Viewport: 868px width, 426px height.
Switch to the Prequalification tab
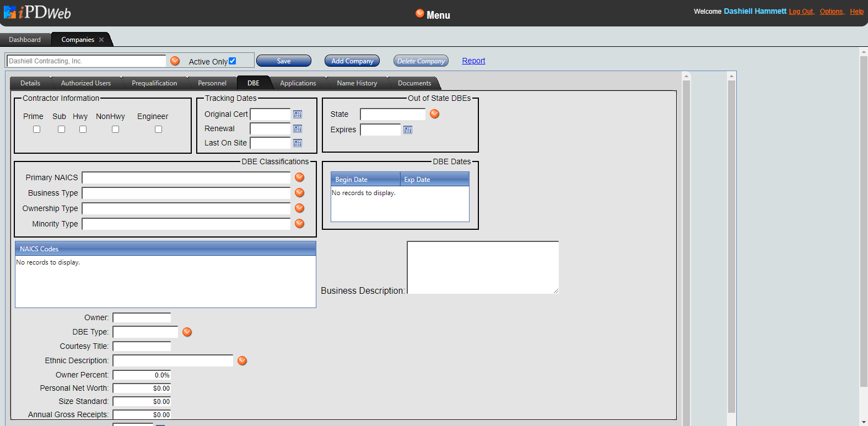click(x=154, y=83)
